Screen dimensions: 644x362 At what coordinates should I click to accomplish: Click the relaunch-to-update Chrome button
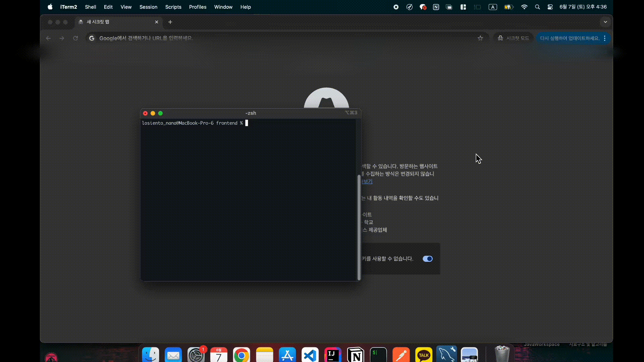tap(570, 38)
